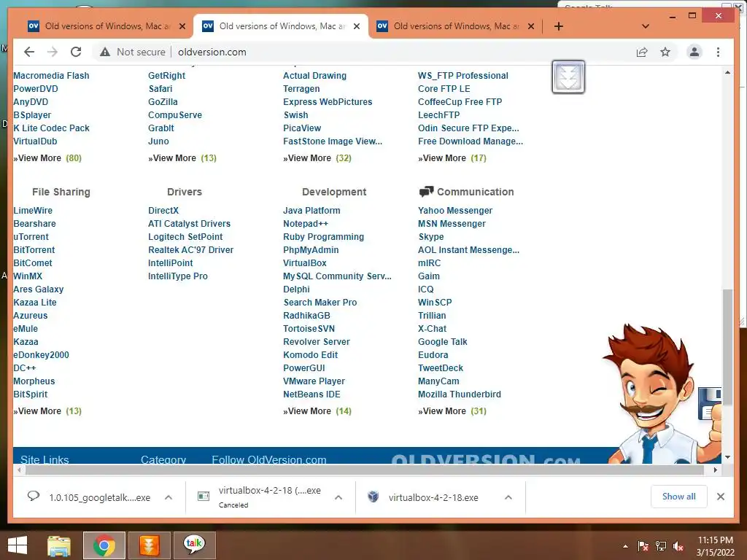Screen dimensions: 747x560
Task: Close the downloads bar
Action: click(x=720, y=497)
